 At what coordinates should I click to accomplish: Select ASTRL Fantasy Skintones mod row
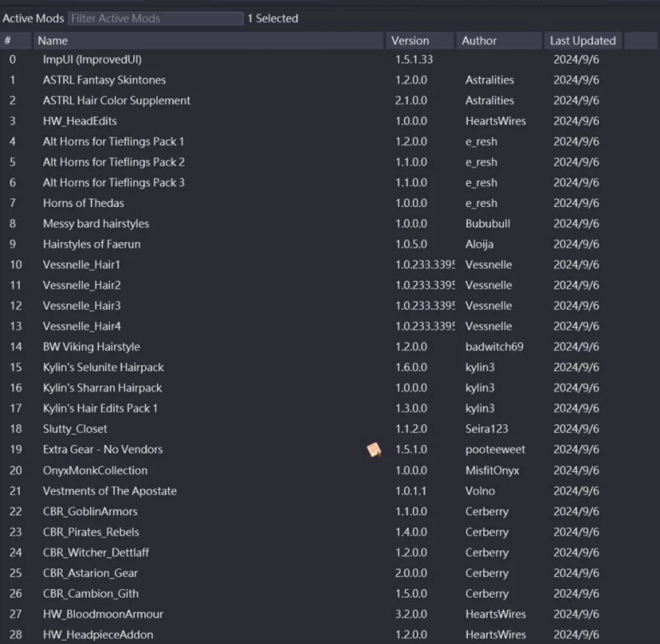pos(105,80)
